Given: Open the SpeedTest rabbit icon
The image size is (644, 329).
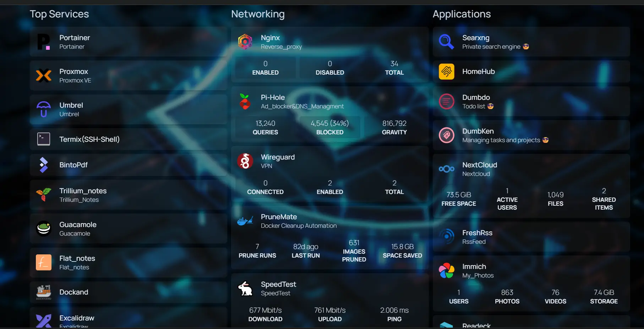Looking at the screenshot, I should point(245,288).
